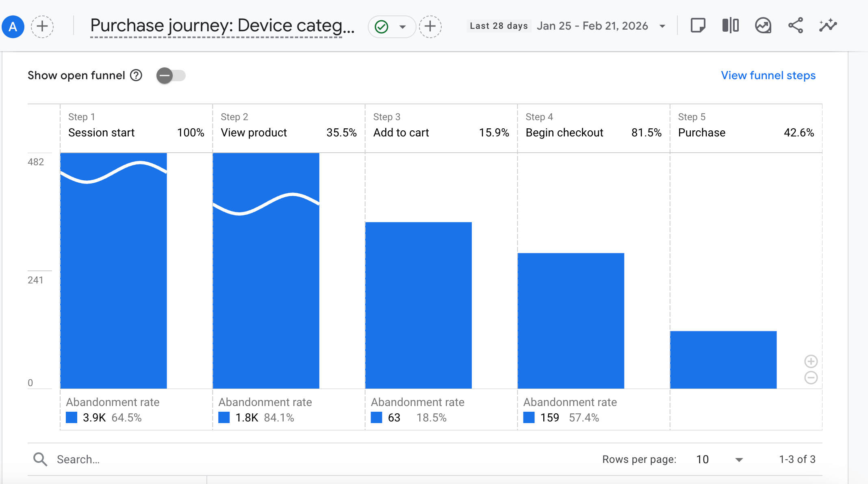This screenshot has width=868, height=484.
Task: Open the share report icon
Action: (x=795, y=26)
